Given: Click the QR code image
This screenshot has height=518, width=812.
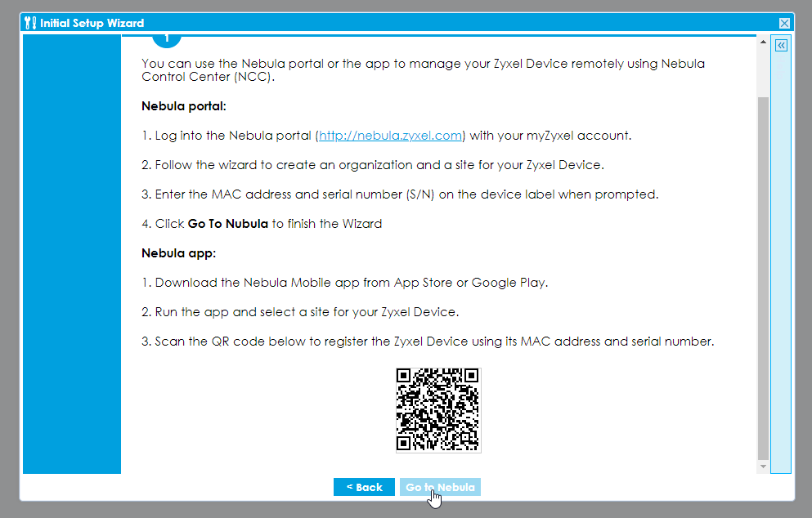Looking at the screenshot, I should tap(438, 410).
